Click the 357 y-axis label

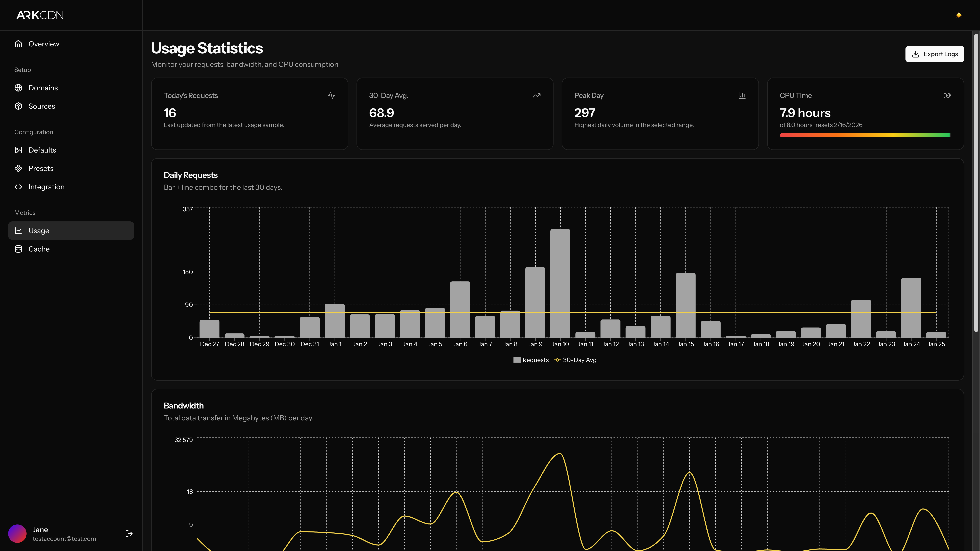[187, 209]
